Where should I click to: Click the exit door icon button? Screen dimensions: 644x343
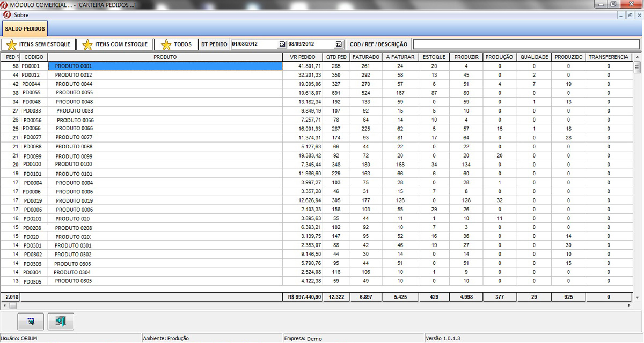pyautogui.click(x=61, y=322)
